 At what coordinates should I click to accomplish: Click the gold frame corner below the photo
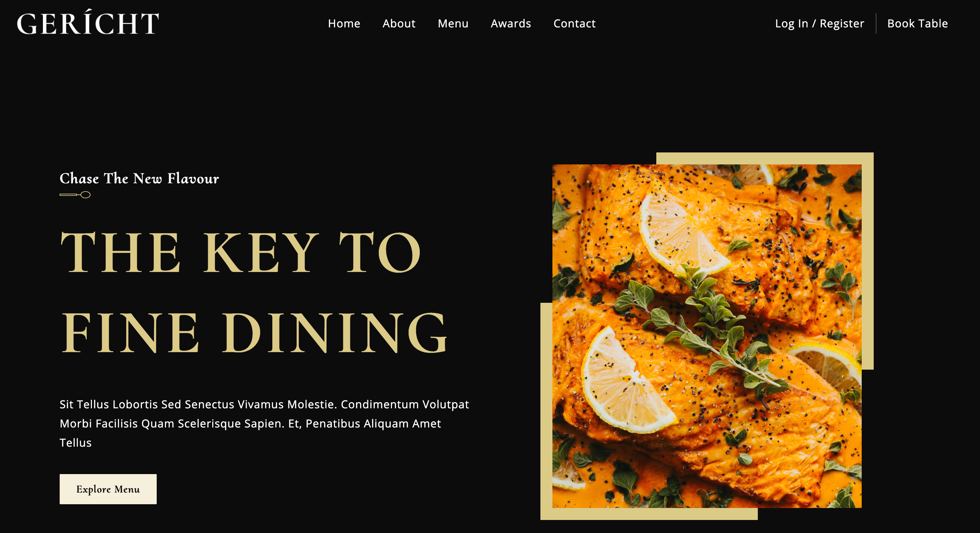coord(649,513)
